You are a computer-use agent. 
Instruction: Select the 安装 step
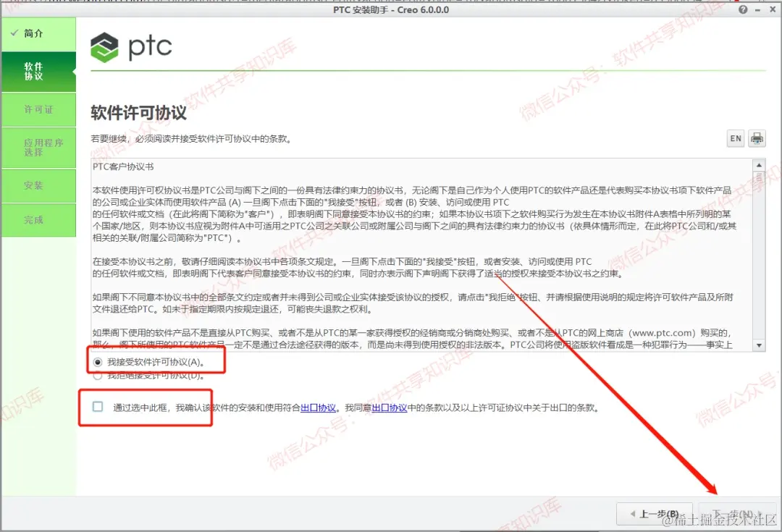tap(38, 185)
